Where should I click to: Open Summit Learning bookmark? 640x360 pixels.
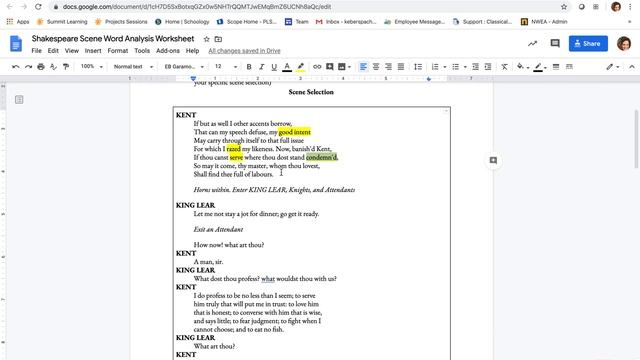(62, 22)
